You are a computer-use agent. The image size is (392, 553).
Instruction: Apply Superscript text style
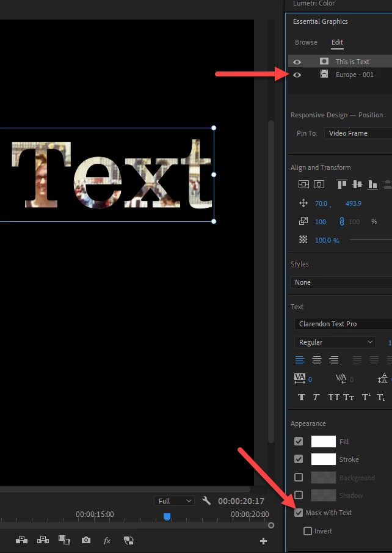pyautogui.click(x=366, y=397)
